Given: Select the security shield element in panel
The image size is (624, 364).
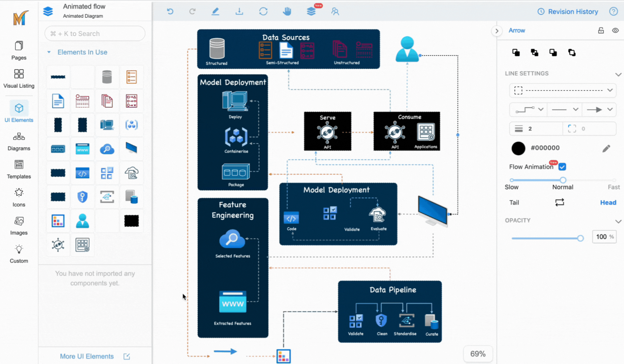Looking at the screenshot, I should [x=82, y=197].
